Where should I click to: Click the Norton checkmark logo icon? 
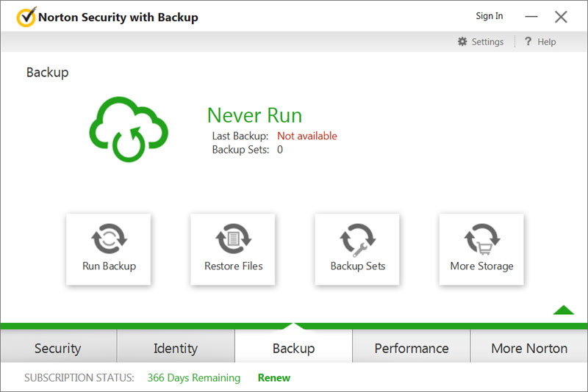[x=26, y=17]
